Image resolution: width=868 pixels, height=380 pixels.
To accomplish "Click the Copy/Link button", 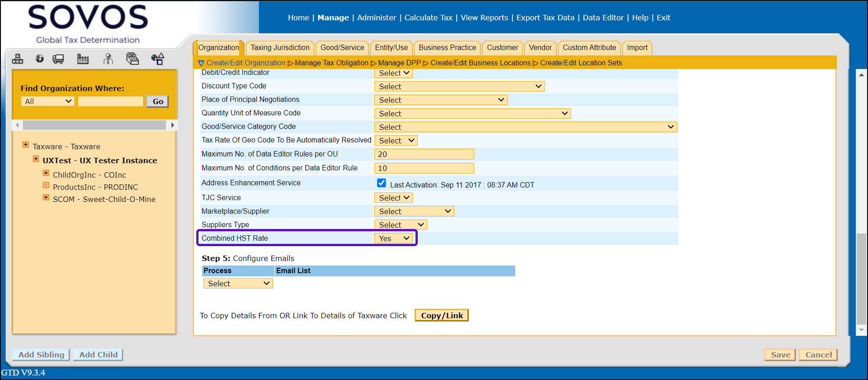I will [x=442, y=316].
